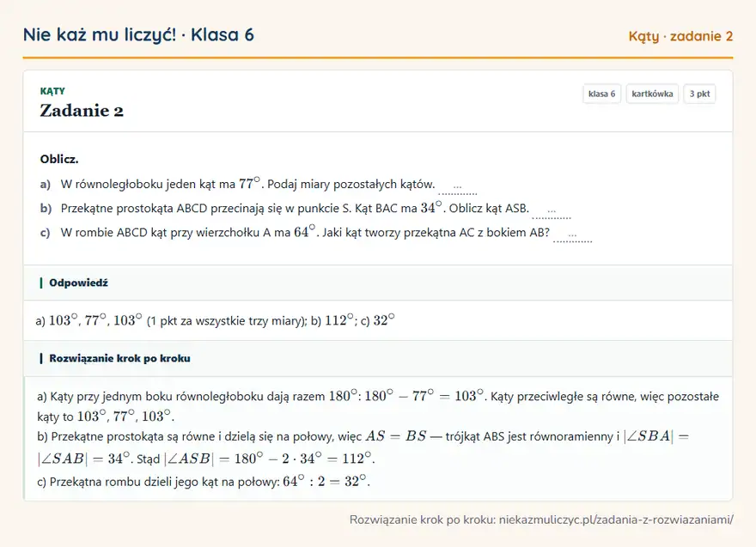Click the 'Oblicz.' instruction text
The image size is (756, 547).
pos(59,159)
